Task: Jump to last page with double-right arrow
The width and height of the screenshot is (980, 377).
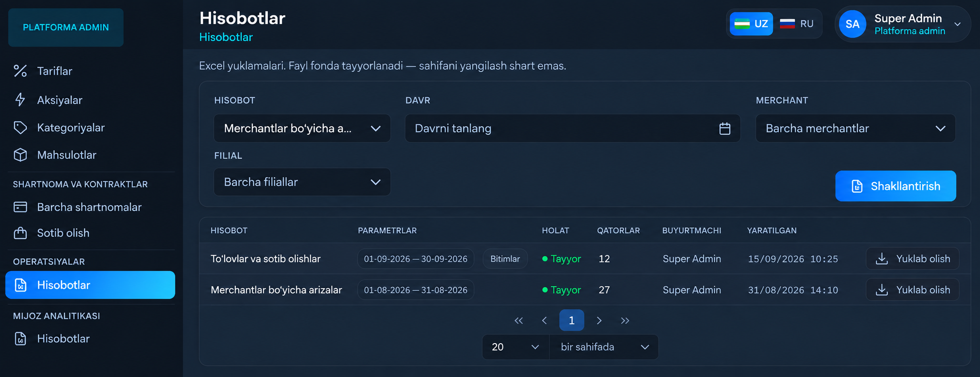Action: (x=625, y=320)
